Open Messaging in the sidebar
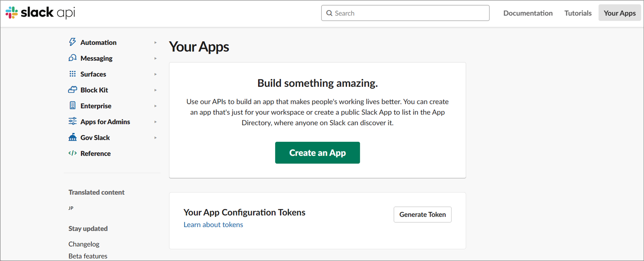The width and height of the screenshot is (644, 261). [96, 58]
